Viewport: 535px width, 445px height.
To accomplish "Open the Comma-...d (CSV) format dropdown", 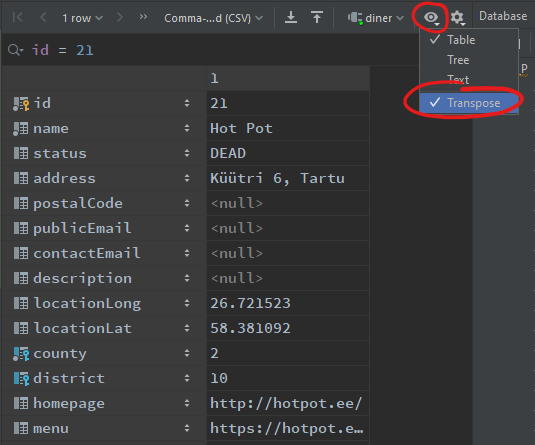I will [x=213, y=18].
